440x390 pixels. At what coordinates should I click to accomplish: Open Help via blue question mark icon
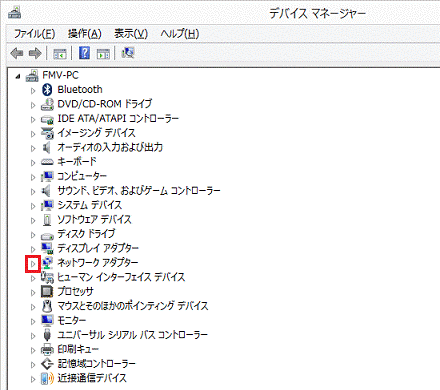pyautogui.click(x=84, y=53)
